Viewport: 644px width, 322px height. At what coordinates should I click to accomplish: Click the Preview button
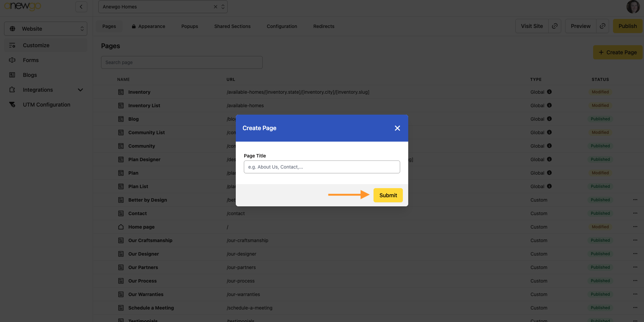(x=581, y=26)
